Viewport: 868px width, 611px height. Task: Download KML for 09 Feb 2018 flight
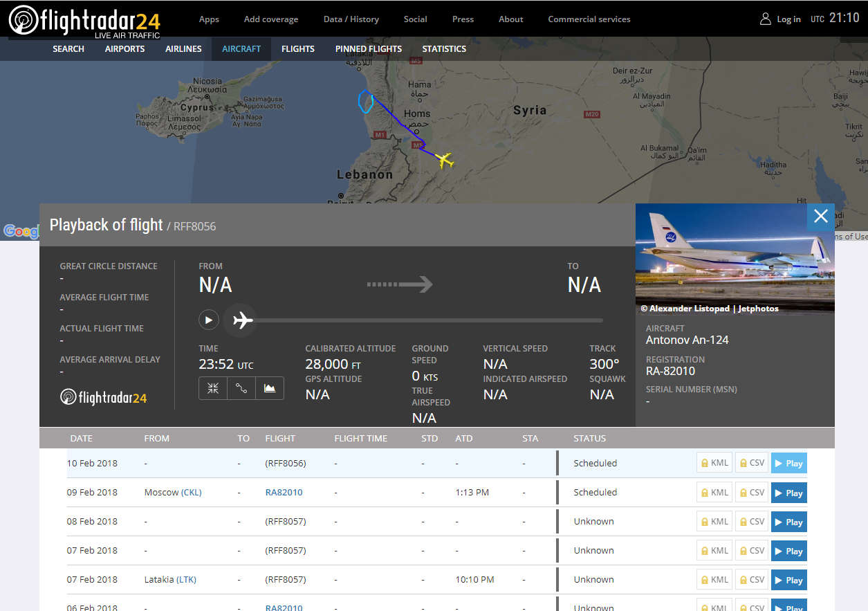[x=714, y=493]
